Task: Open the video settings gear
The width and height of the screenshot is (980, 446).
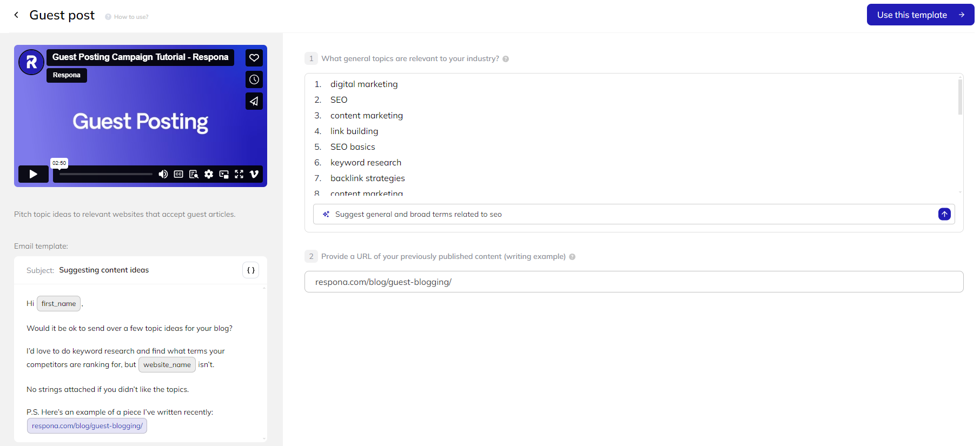Action: pos(209,174)
